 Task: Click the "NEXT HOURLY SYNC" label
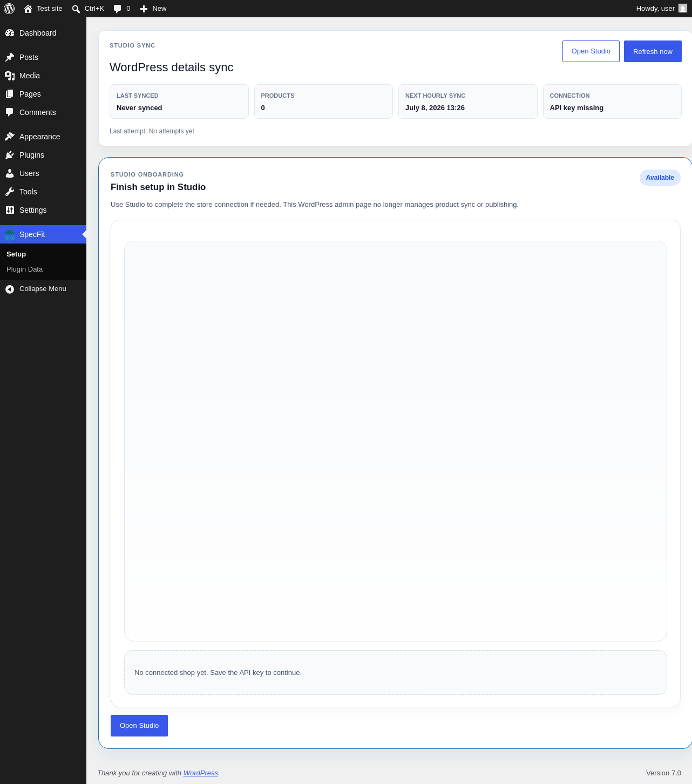coord(435,96)
